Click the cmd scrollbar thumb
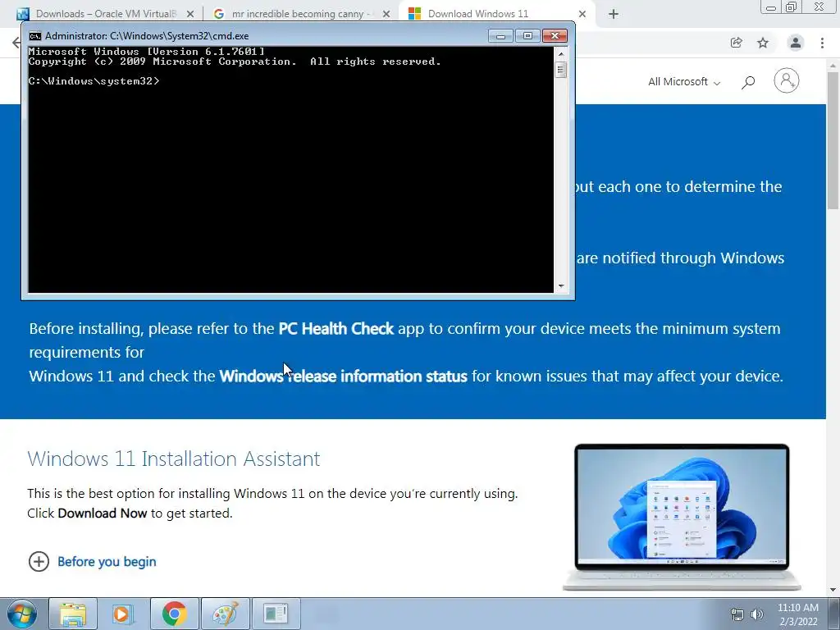 [561, 70]
